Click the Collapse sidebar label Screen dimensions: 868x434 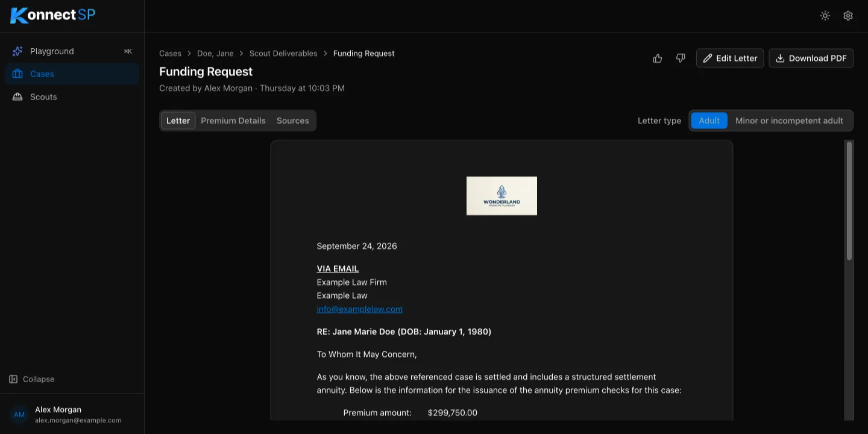pyautogui.click(x=39, y=379)
